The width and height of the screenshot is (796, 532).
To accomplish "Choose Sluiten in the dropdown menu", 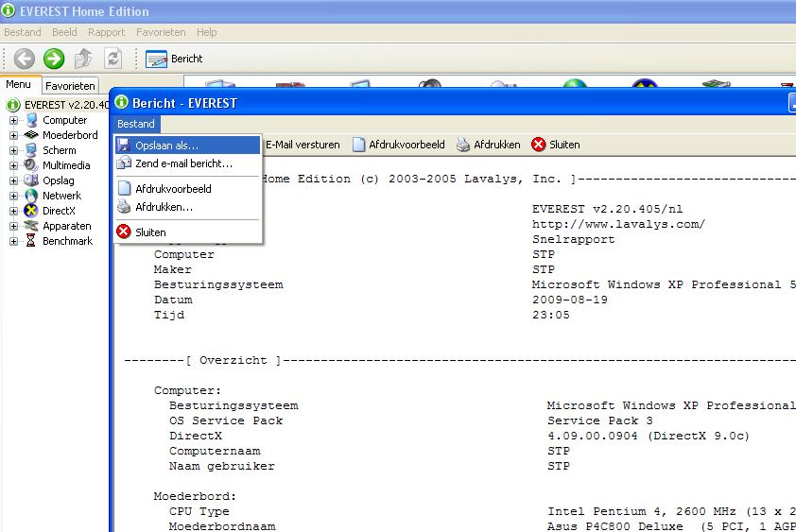I will click(188, 232).
